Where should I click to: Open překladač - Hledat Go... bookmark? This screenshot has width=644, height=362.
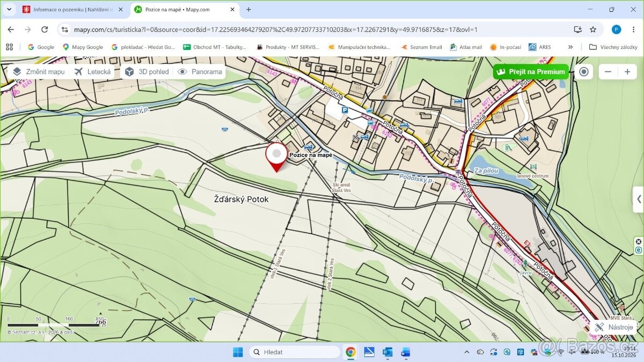click(143, 47)
